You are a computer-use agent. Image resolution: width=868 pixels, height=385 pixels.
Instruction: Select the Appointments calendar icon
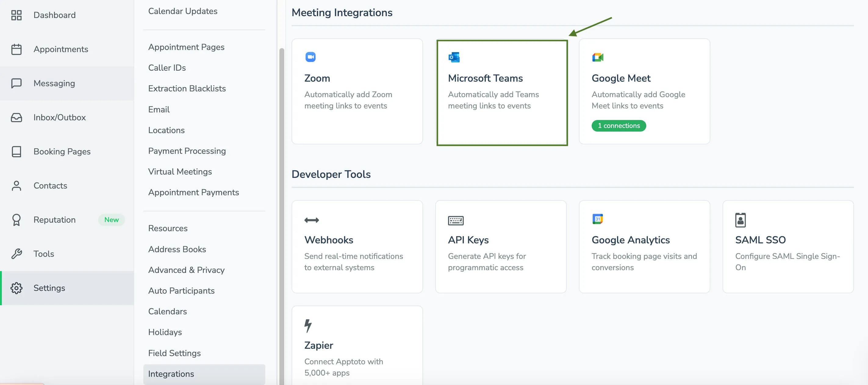[16, 49]
